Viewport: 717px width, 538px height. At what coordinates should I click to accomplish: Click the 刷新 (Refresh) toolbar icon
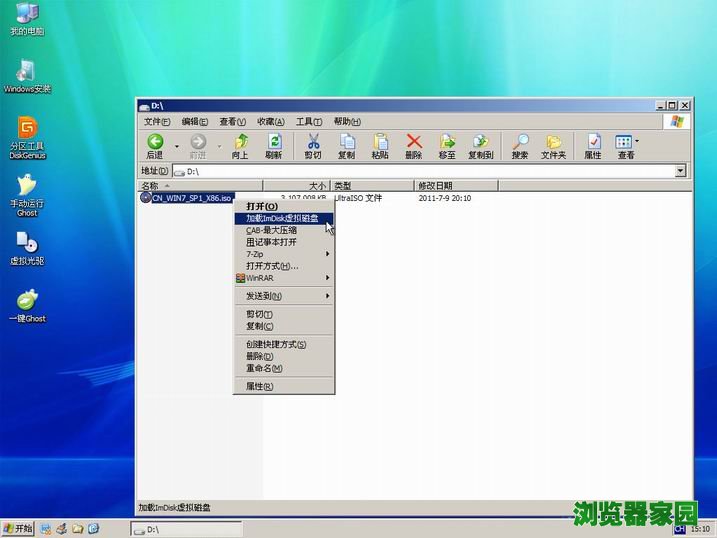(273, 146)
